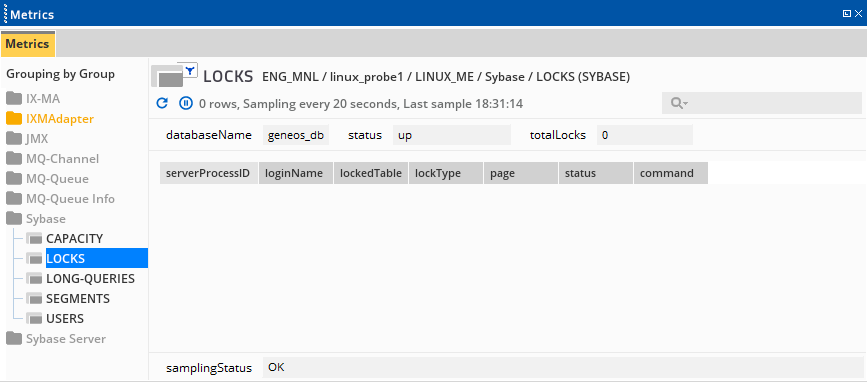867x382 pixels.
Task: Open the JMX folder
Action: pyautogui.click(x=37, y=139)
